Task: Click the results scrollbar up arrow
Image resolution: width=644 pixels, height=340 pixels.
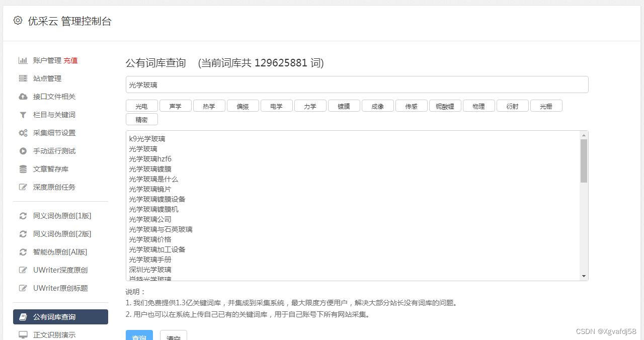Action: [584, 135]
